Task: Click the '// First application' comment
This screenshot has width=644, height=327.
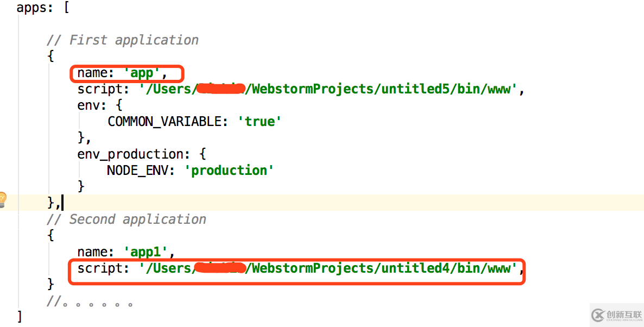Action: (122, 40)
